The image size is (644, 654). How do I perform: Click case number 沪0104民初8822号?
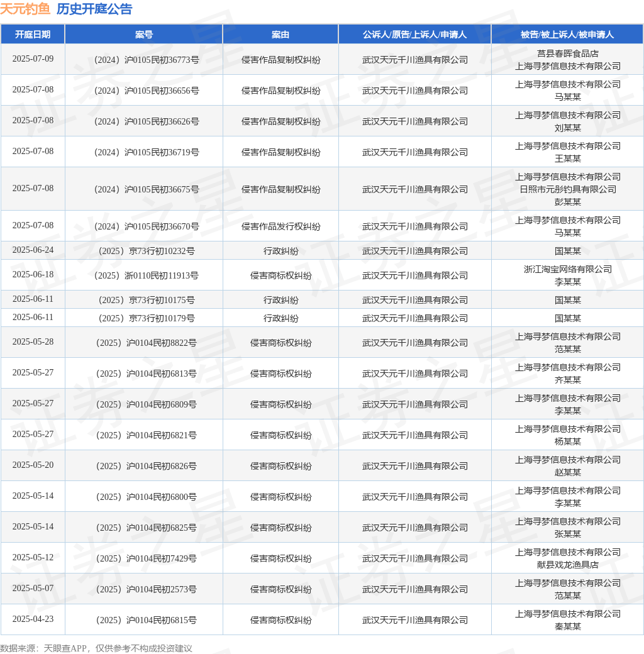[162, 343]
